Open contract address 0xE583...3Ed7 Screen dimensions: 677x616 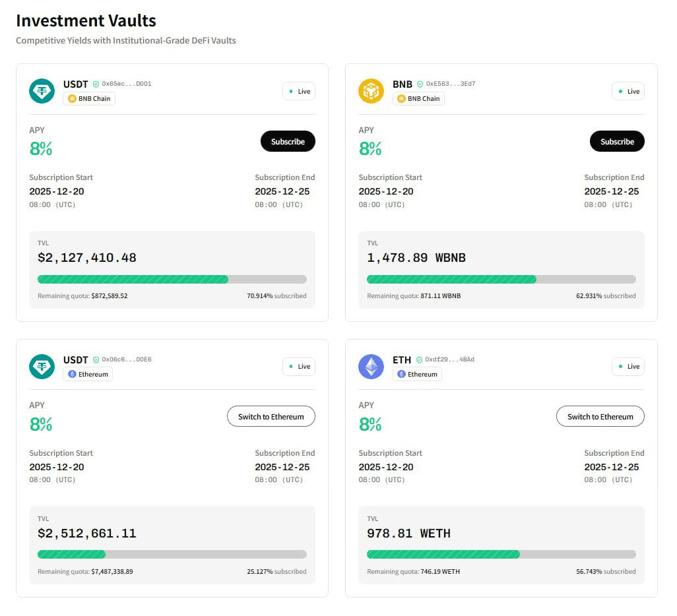[451, 84]
